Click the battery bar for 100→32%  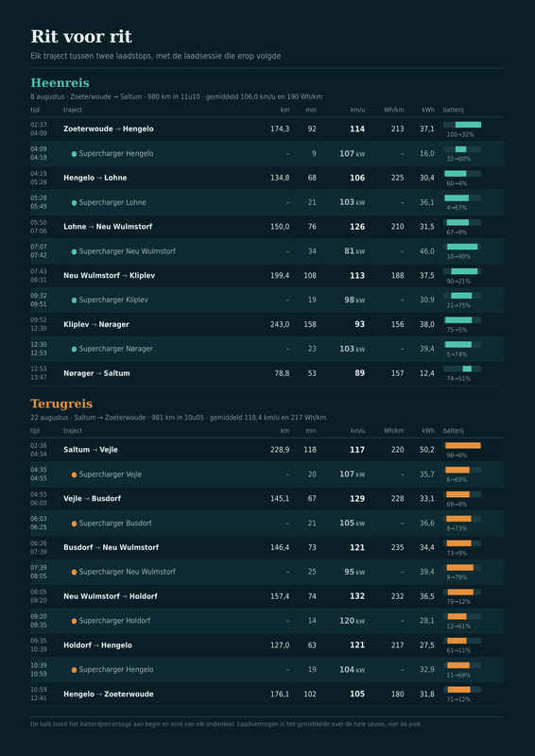coord(461,125)
